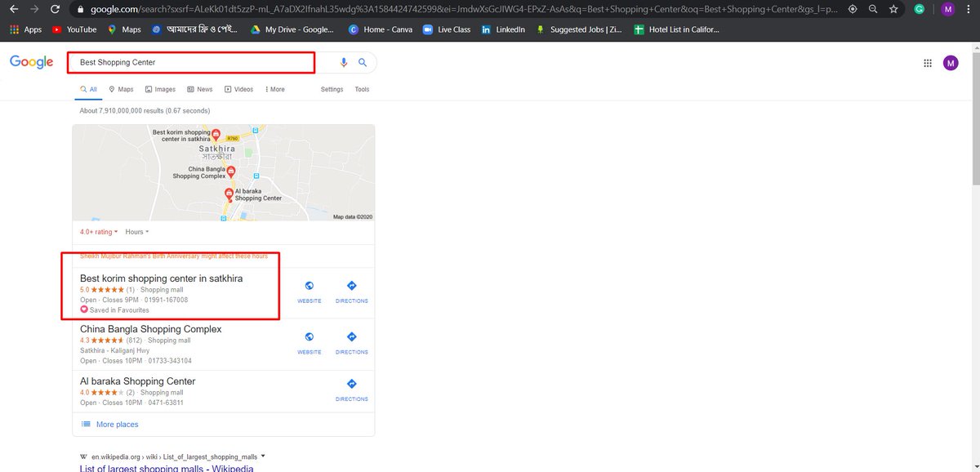980x472 pixels.
Task: Click the browser forward arrow
Action: coord(34,9)
